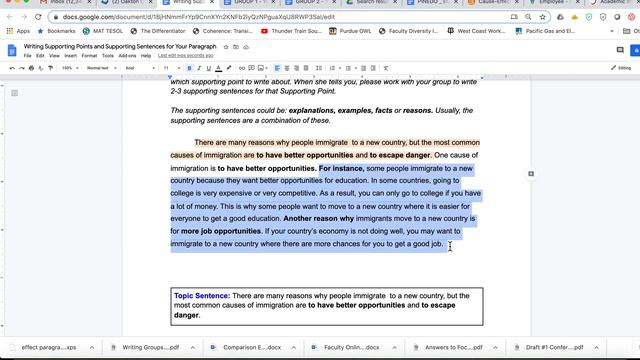Click the Undo icon in toolbar
This screenshot has height=360, width=640.
[12, 68]
